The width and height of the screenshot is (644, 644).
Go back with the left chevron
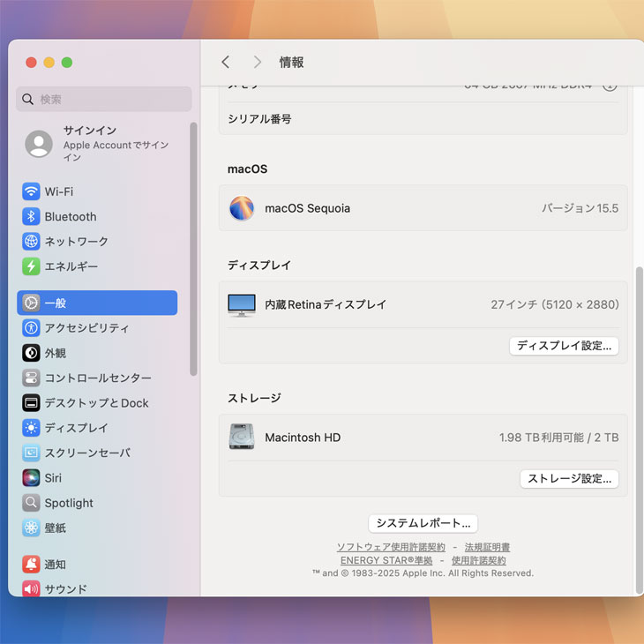(226, 62)
